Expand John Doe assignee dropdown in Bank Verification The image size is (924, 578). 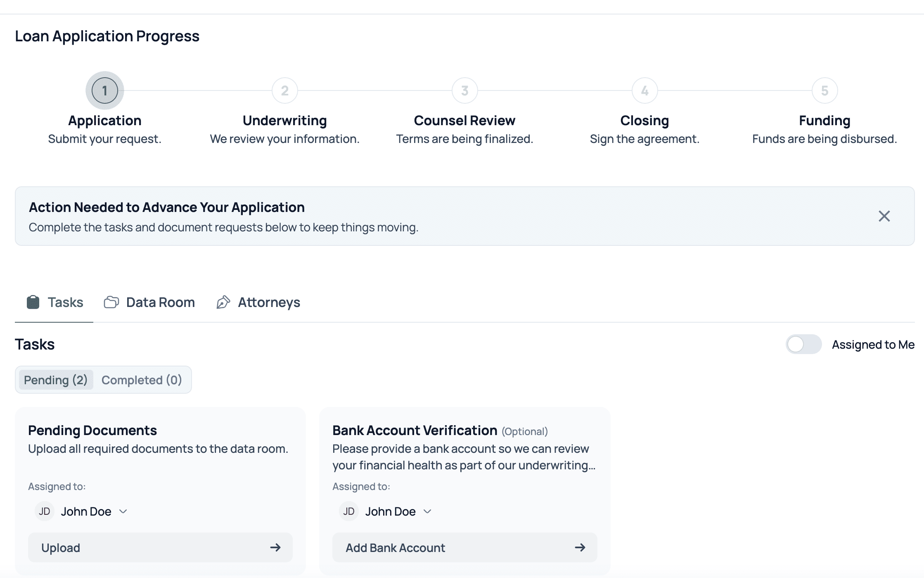pyautogui.click(x=427, y=511)
